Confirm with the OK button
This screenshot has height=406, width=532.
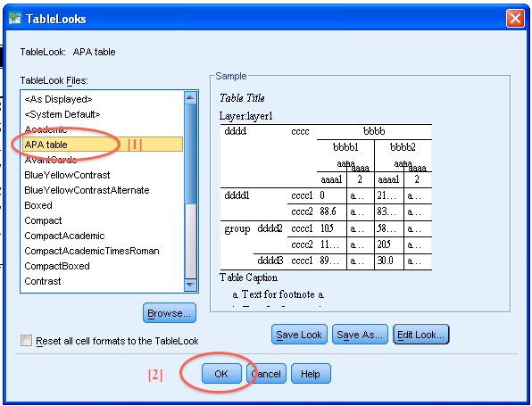(x=221, y=374)
